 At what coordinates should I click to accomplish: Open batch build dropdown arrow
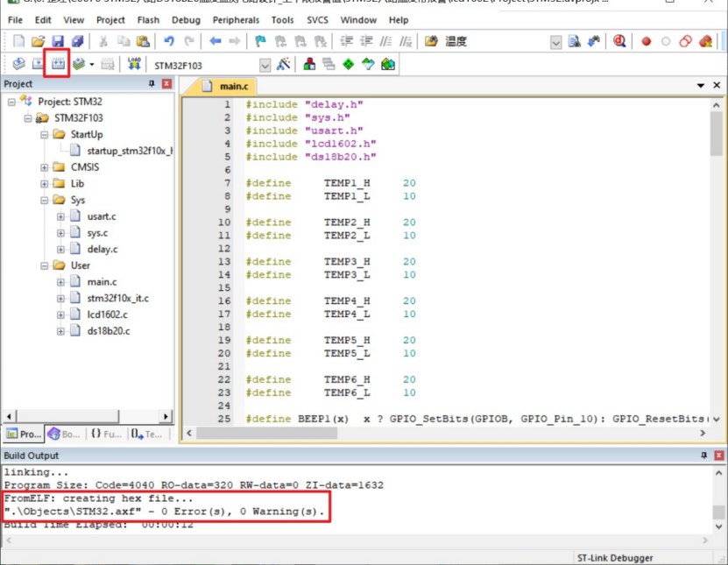92,65
